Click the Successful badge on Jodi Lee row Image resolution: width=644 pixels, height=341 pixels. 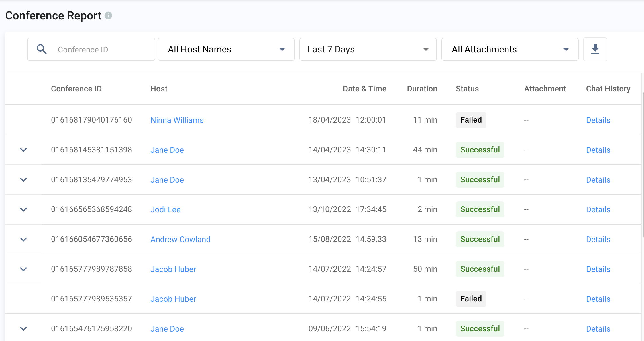point(480,209)
